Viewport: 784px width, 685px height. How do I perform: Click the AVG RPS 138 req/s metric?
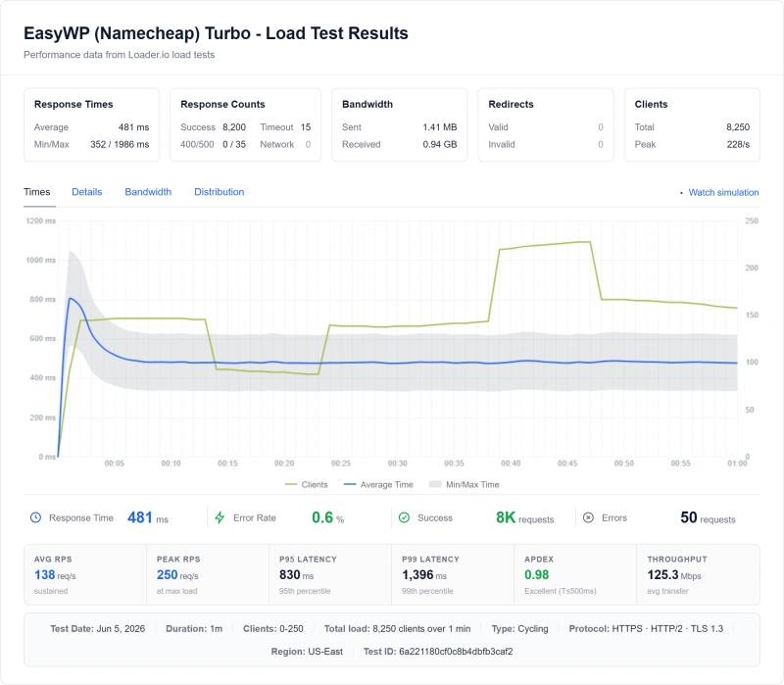pyautogui.click(x=55, y=574)
